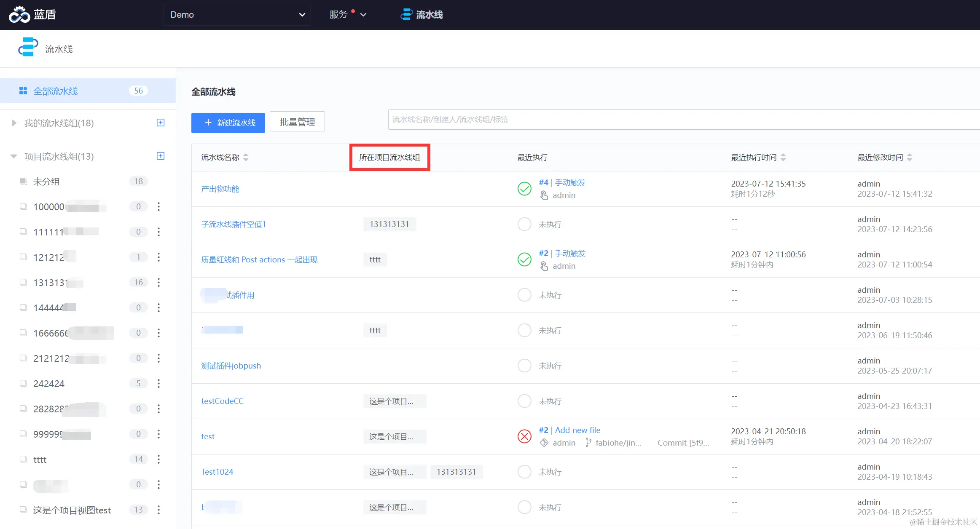
Task: Open the Demo project dropdown
Action: [x=237, y=15]
